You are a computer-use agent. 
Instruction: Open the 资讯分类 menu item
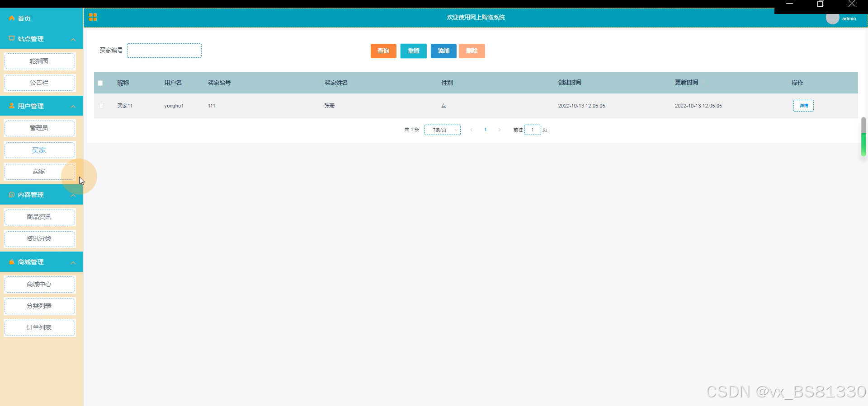pos(39,238)
